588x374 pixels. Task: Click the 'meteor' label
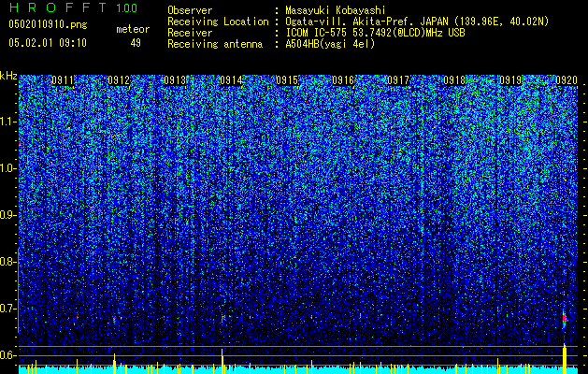pyautogui.click(x=133, y=29)
